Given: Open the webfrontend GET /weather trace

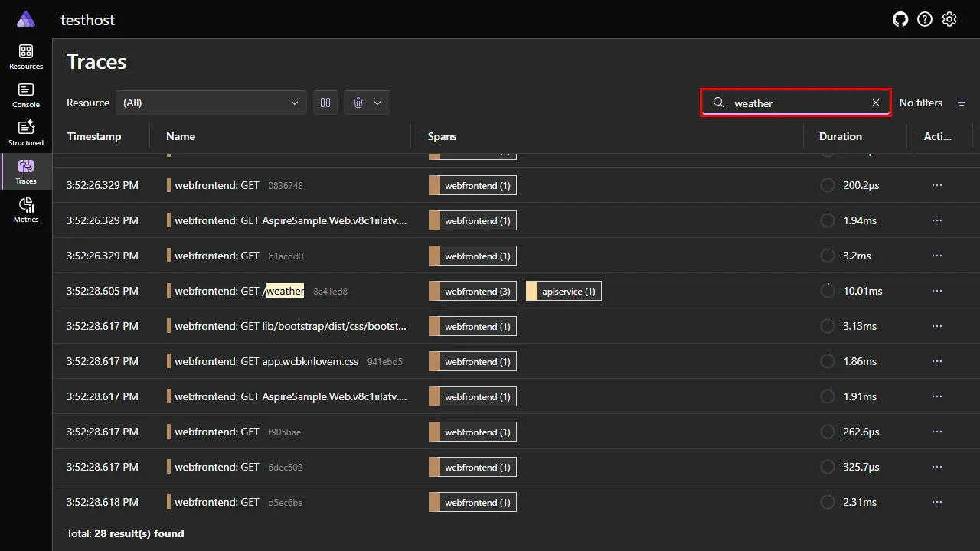Looking at the screenshot, I should click(237, 291).
